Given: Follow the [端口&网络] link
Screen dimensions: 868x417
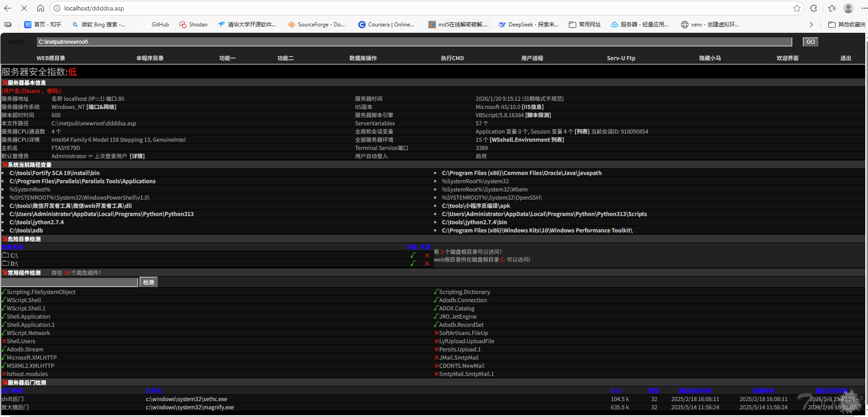Looking at the screenshot, I should pyautogui.click(x=101, y=107).
